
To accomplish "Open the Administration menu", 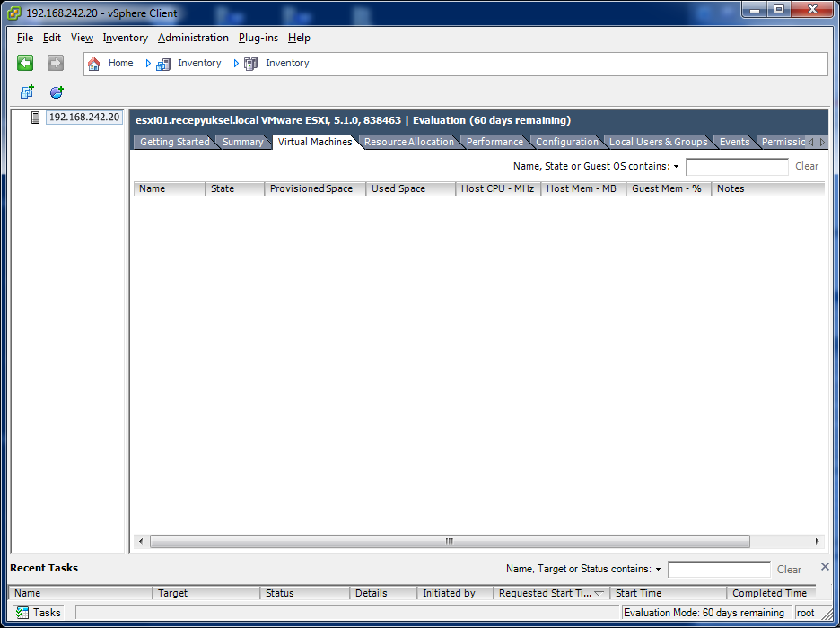I will click(x=193, y=38).
